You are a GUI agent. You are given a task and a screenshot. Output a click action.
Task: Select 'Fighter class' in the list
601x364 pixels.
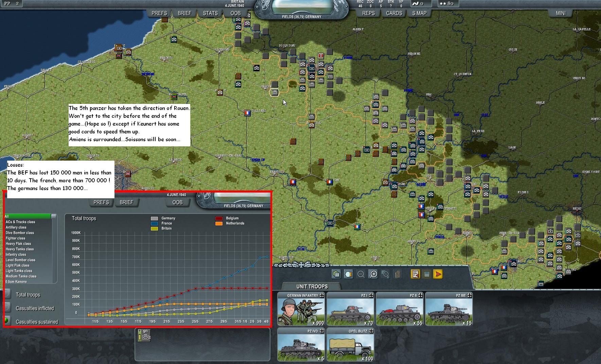click(x=28, y=238)
